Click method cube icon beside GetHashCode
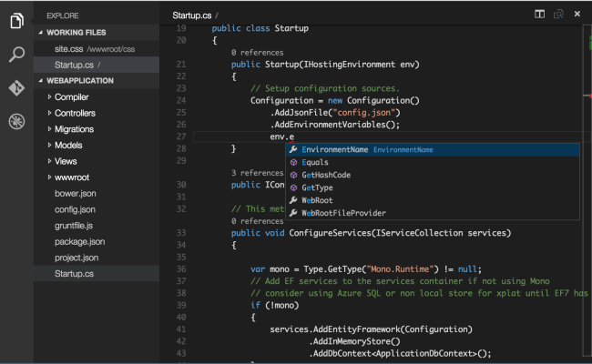592x364 pixels. pos(294,175)
